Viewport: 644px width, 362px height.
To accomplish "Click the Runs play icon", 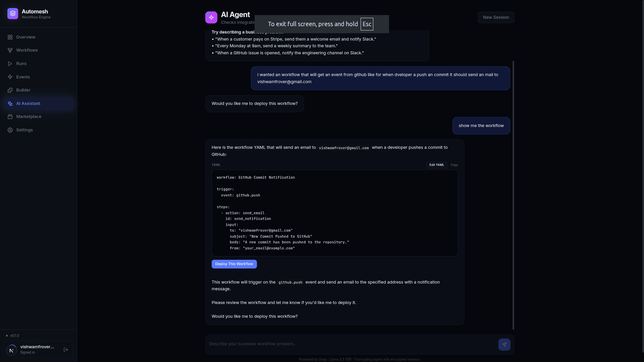I will tap(10, 64).
